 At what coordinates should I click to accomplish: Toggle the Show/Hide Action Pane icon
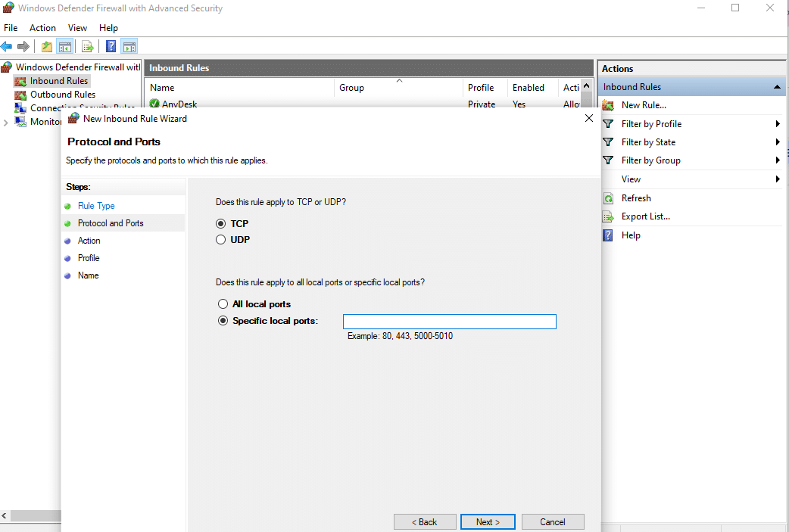129,46
